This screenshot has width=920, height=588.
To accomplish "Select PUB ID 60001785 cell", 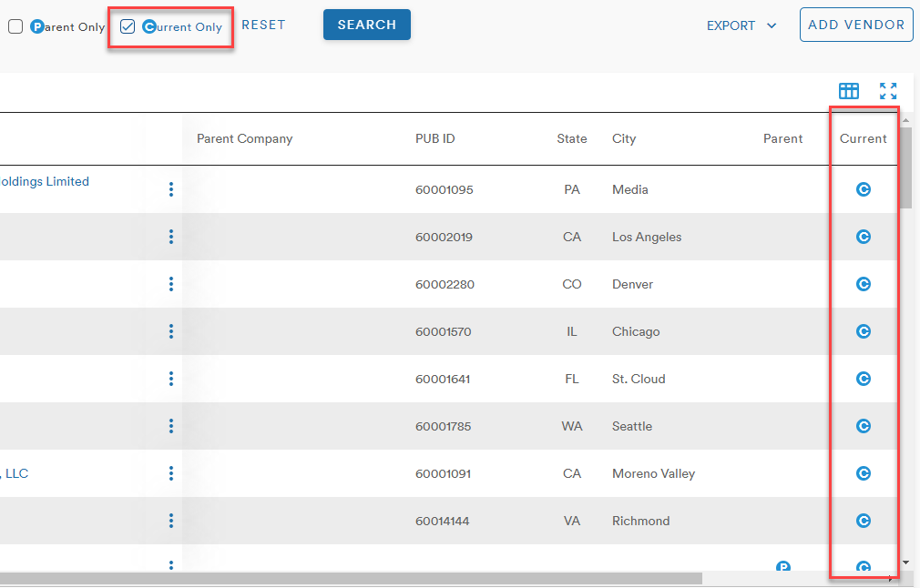I will tap(443, 426).
